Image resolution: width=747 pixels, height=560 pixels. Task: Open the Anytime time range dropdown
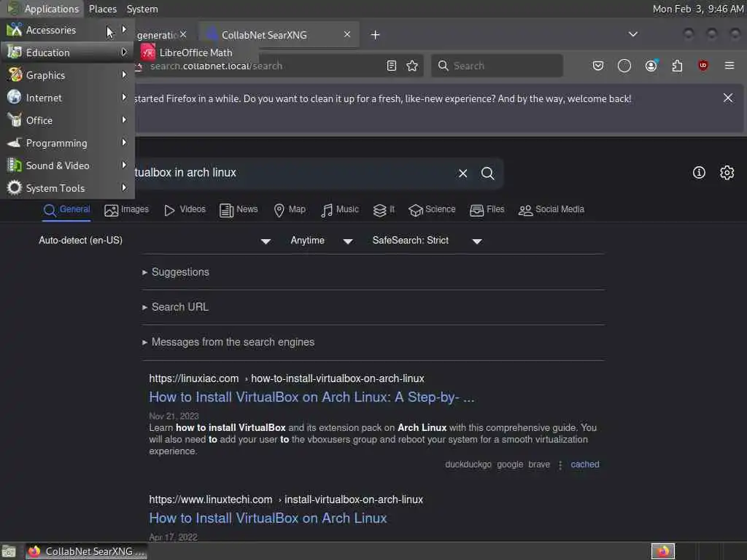322,241
